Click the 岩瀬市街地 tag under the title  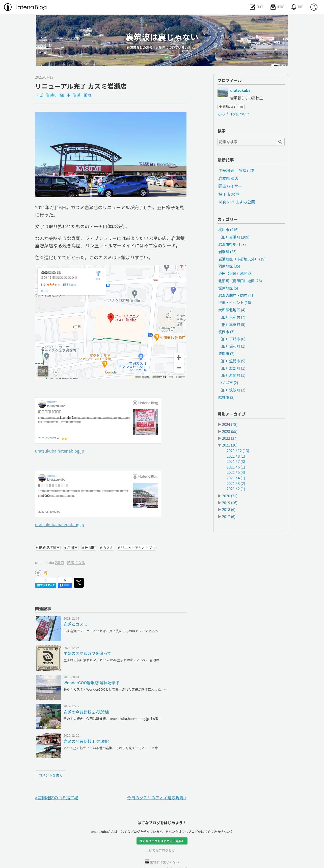[x=82, y=95]
